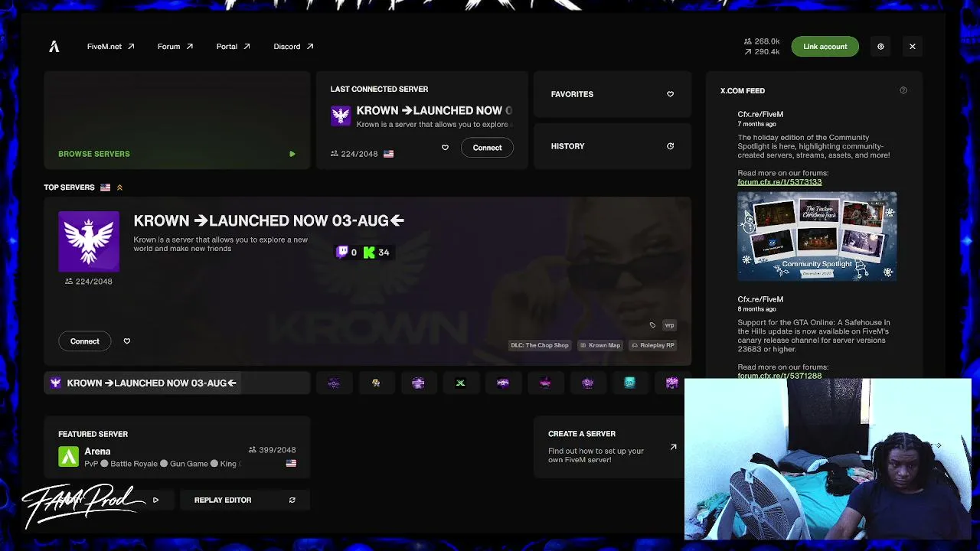Click the arrow icon on Create a Server
980x551 pixels.
pyautogui.click(x=673, y=447)
